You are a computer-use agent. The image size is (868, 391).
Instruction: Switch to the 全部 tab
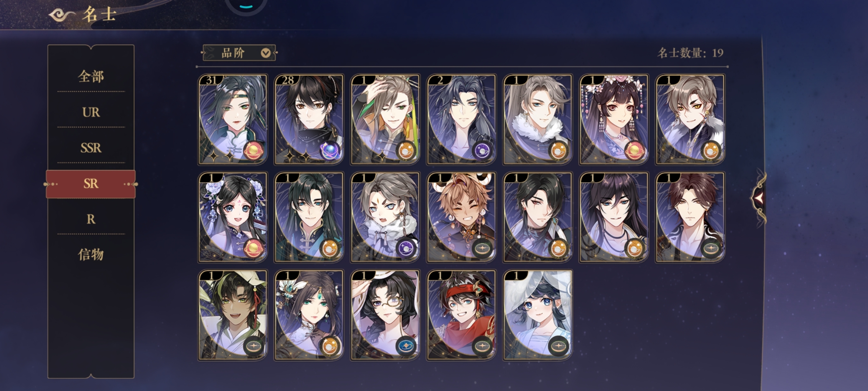pos(91,76)
